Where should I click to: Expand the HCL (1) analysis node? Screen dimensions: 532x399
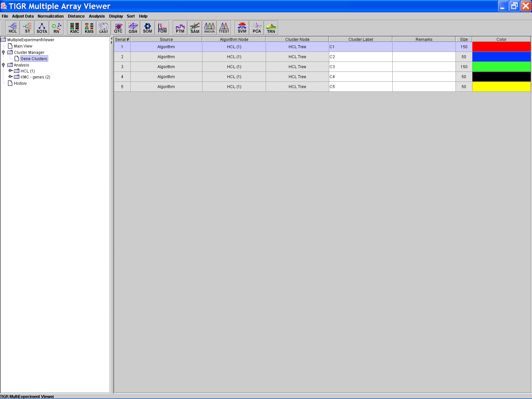click(x=10, y=71)
